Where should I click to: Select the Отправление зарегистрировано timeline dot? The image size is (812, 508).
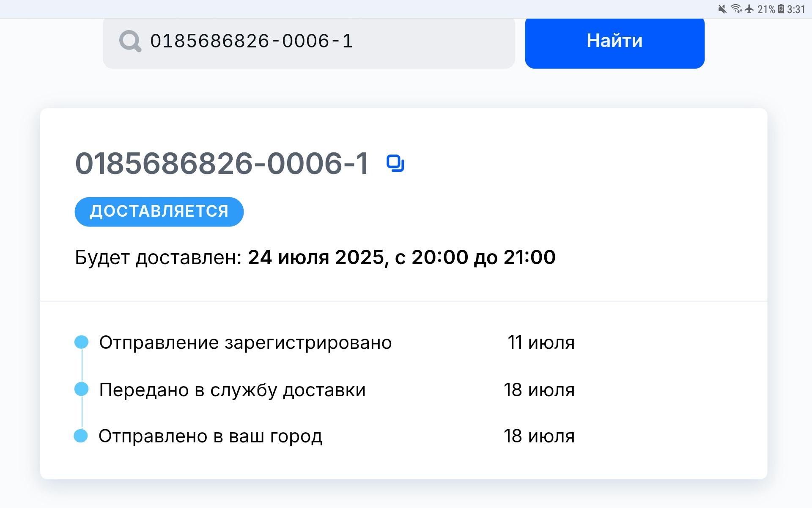pos(81,342)
